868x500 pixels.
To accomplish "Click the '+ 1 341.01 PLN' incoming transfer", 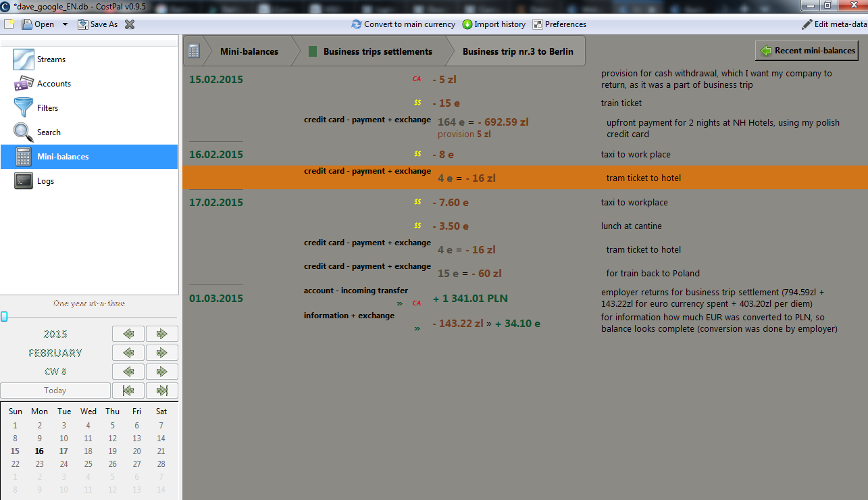I will point(470,299).
